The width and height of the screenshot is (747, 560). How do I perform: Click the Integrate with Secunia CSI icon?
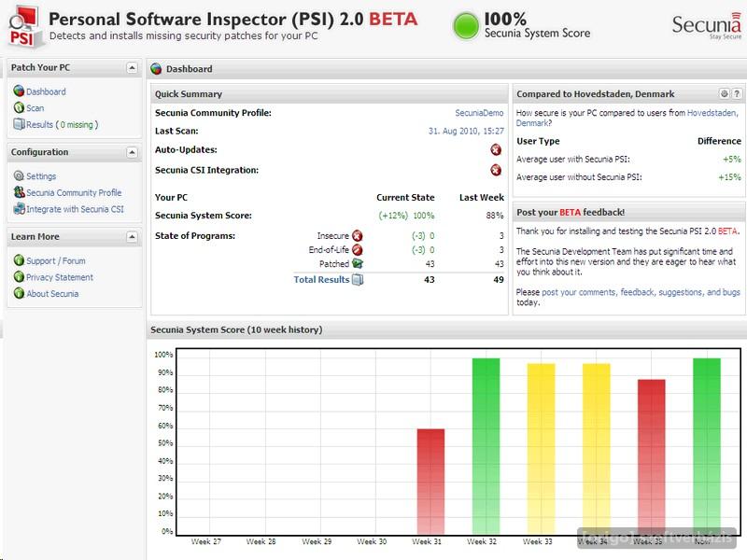[19, 208]
